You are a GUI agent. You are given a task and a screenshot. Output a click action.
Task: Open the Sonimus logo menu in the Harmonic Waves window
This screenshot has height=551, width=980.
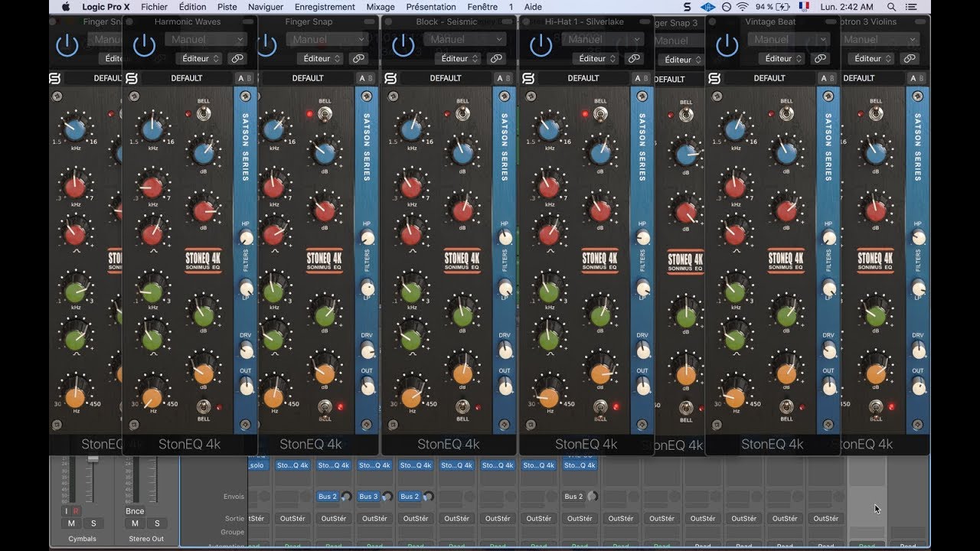[131, 78]
